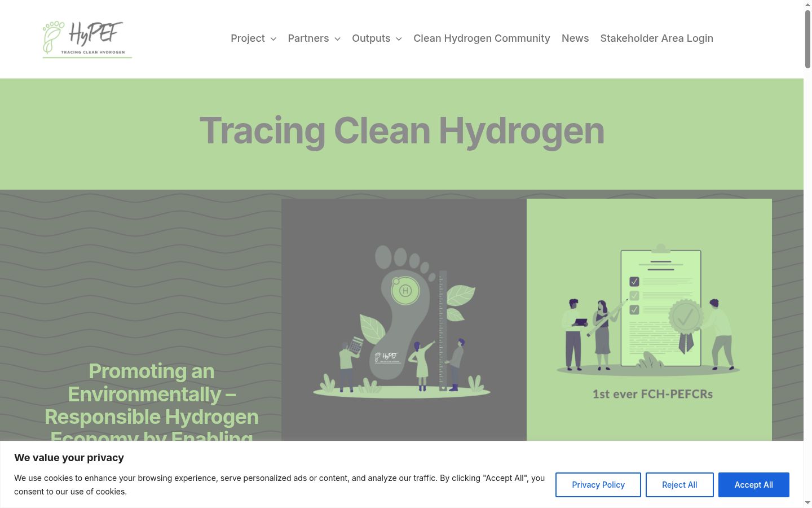
Task: Select the 1st ever FCH-PEFCRs slide image
Action: tap(649, 319)
